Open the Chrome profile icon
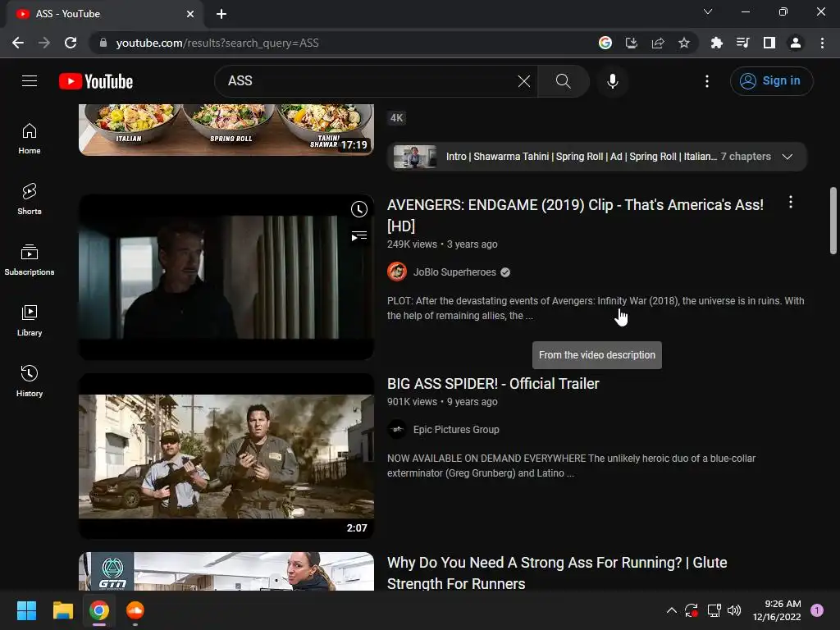Image resolution: width=840 pixels, height=630 pixels. click(795, 43)
